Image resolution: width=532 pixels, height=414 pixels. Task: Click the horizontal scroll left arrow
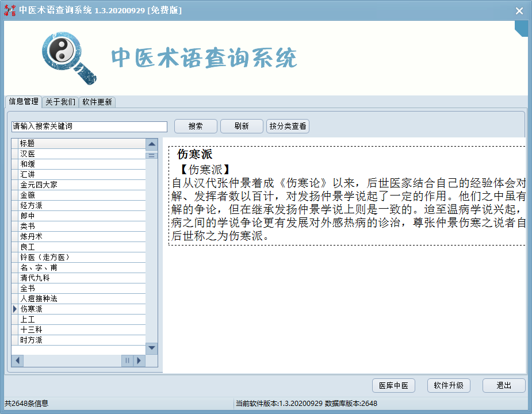[x=17, y=361]
